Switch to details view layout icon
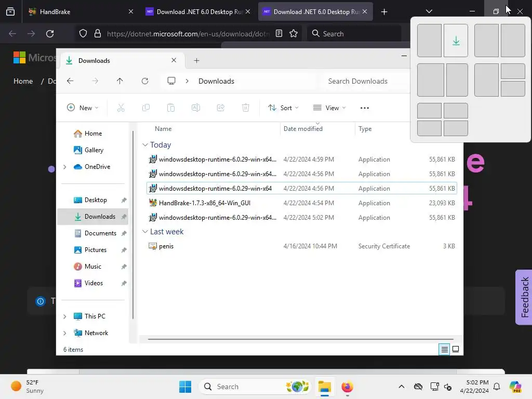Image resolution: width=532 pixels, height=399 pixels. click(x=444, y=349)
